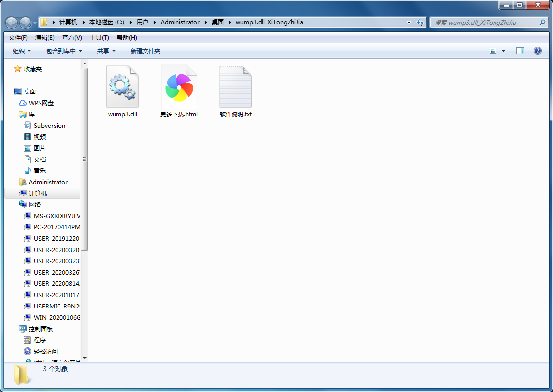Click 本地磁盘 (C:) in the address path

107,22
